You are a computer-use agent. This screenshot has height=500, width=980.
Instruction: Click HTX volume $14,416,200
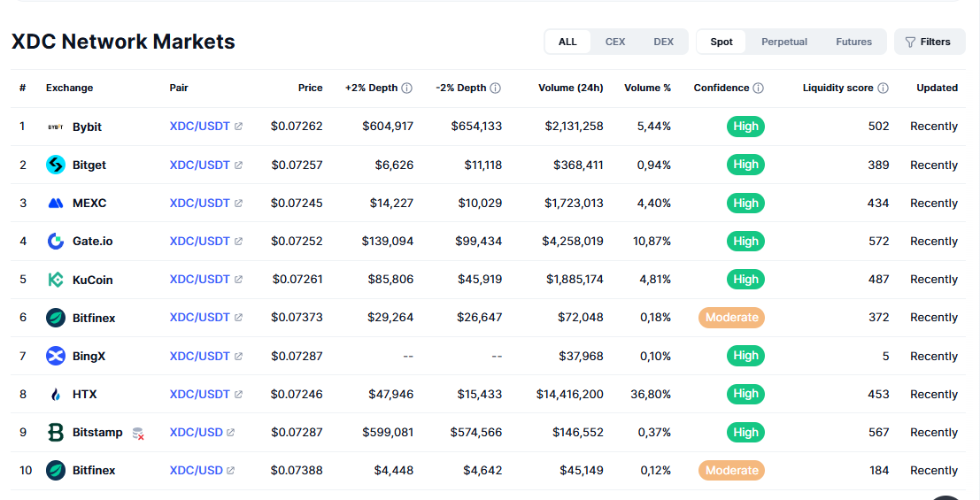(x=570, y=395)
